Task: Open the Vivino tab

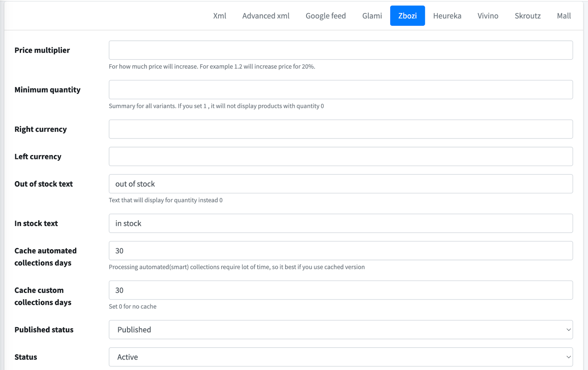Action: point(488,16)
